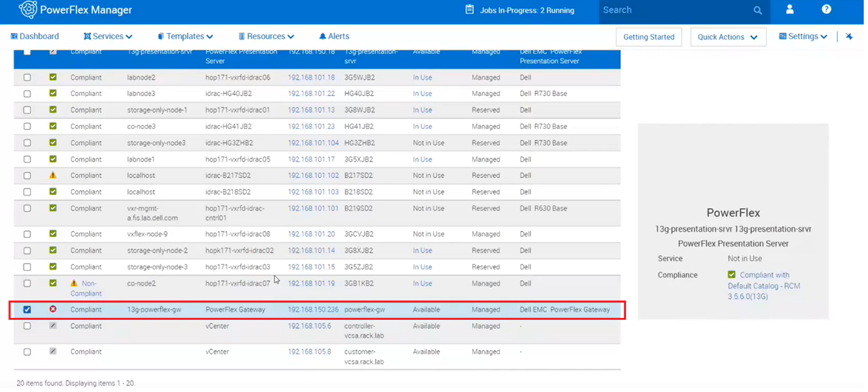The width and height of the screenshot is (868, 392).
Task: Click the search magnifier icon
Action: [758, 10]
